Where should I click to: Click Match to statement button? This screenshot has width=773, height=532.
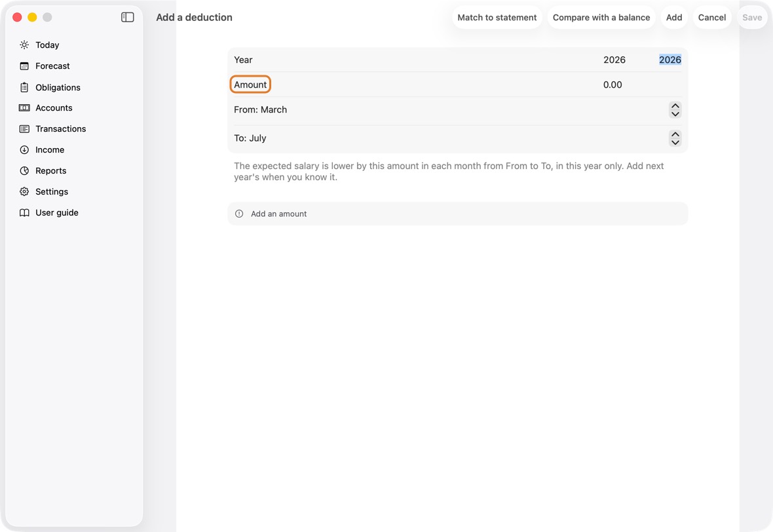pyautogui.click(x=497, y=17)
